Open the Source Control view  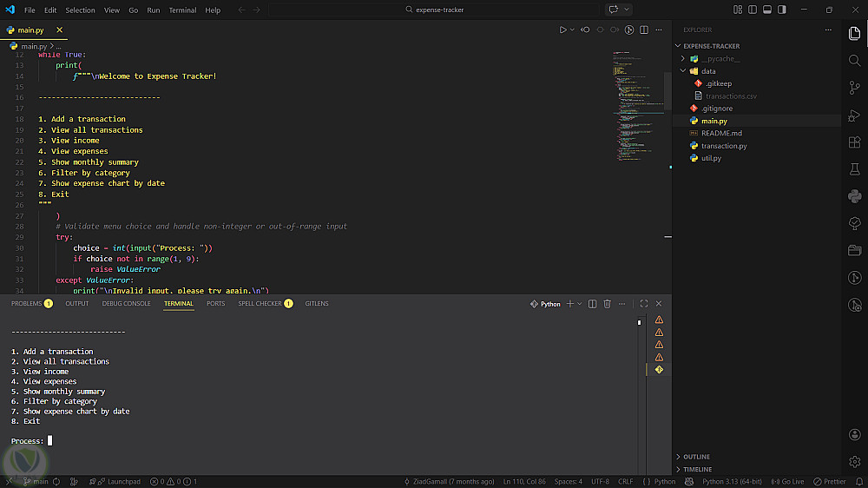click(854, 88)
